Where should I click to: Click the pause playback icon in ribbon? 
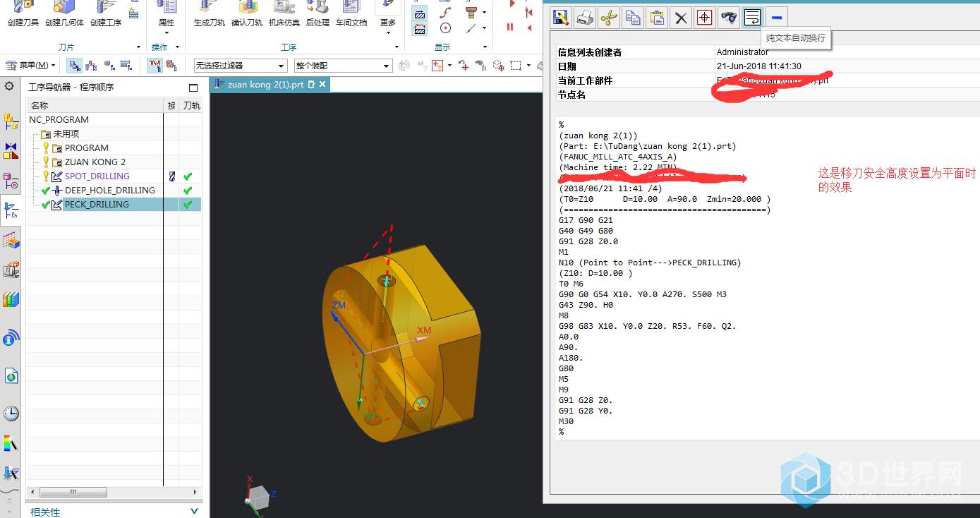[x=510, y=27]
